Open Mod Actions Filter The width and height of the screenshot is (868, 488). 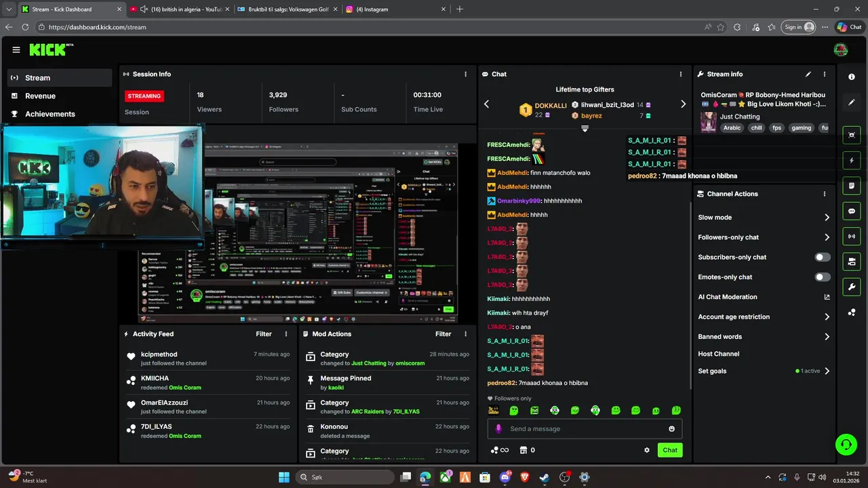point(443,334)
